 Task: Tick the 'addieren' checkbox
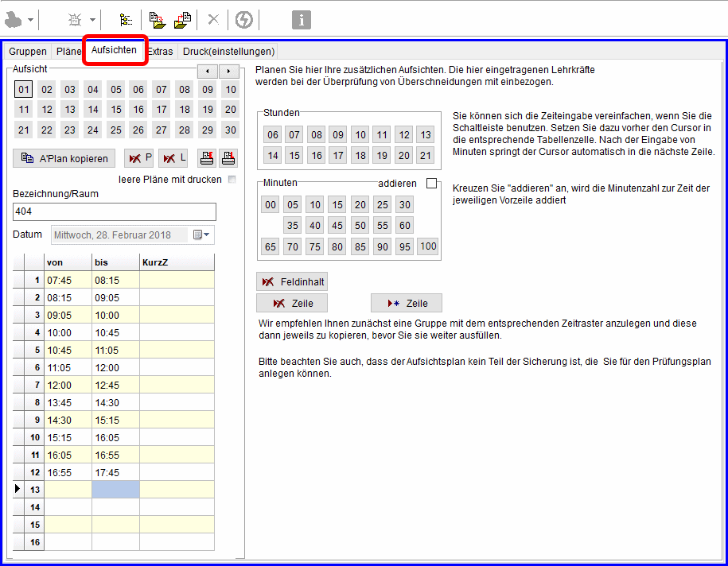click(x=432, y=184)
